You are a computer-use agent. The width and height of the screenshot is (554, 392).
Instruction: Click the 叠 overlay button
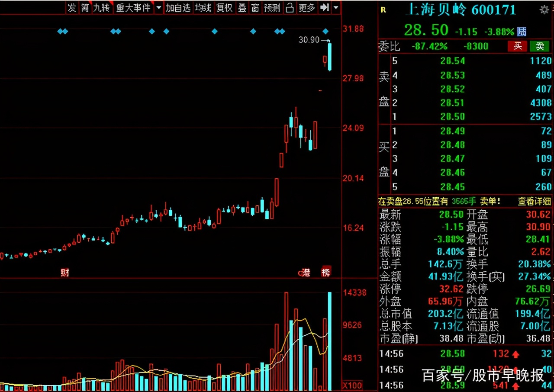point(242,8)
